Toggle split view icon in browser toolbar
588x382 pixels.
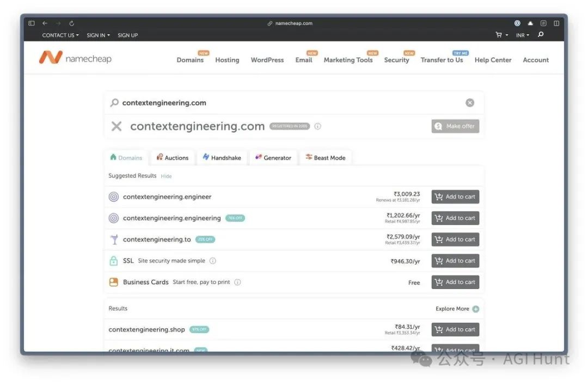click(x=556, y=23)
